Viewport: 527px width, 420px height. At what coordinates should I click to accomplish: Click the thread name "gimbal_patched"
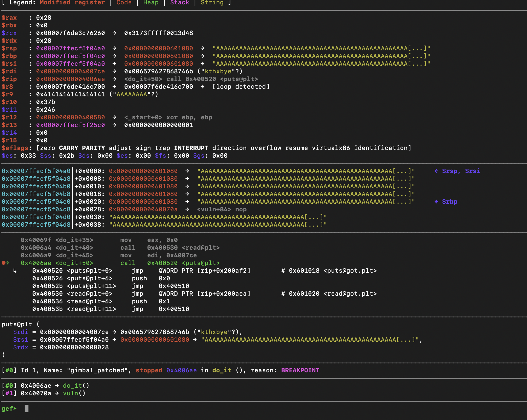point(97,370)
